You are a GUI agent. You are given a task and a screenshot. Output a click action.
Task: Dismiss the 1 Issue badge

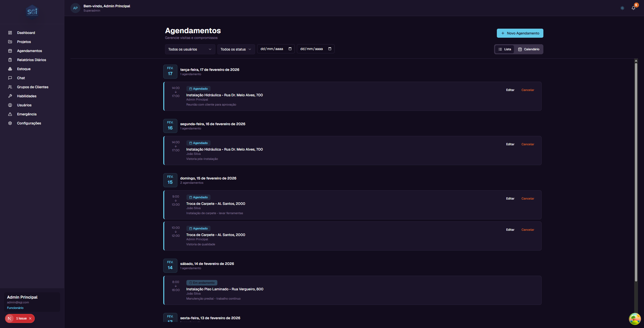30,318
